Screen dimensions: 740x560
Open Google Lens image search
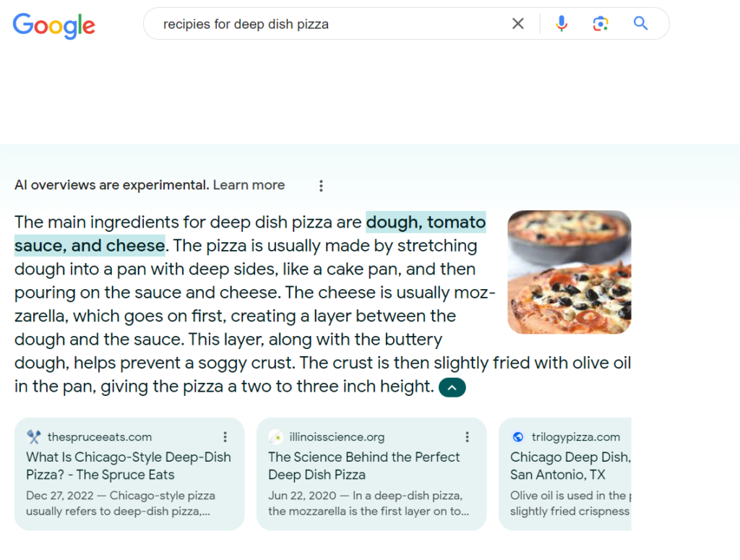point(601,24)
